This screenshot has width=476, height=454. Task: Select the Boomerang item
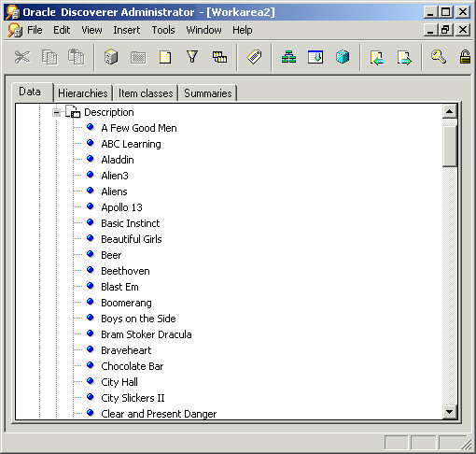coord(126,303)
